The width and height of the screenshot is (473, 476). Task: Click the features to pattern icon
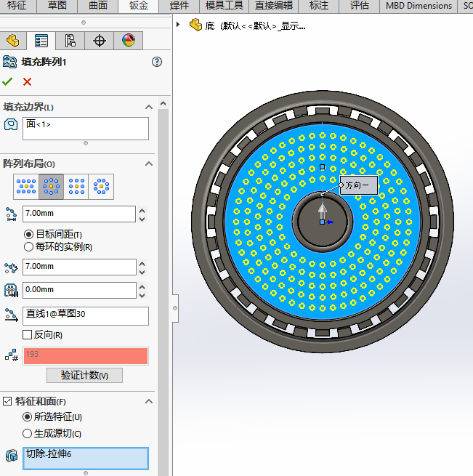coord(12,456)
